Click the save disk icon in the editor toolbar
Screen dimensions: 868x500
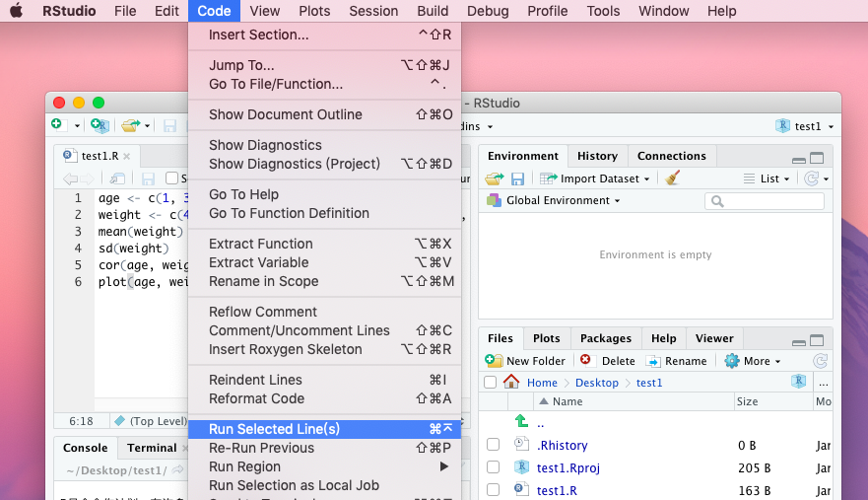coord(148,179)
